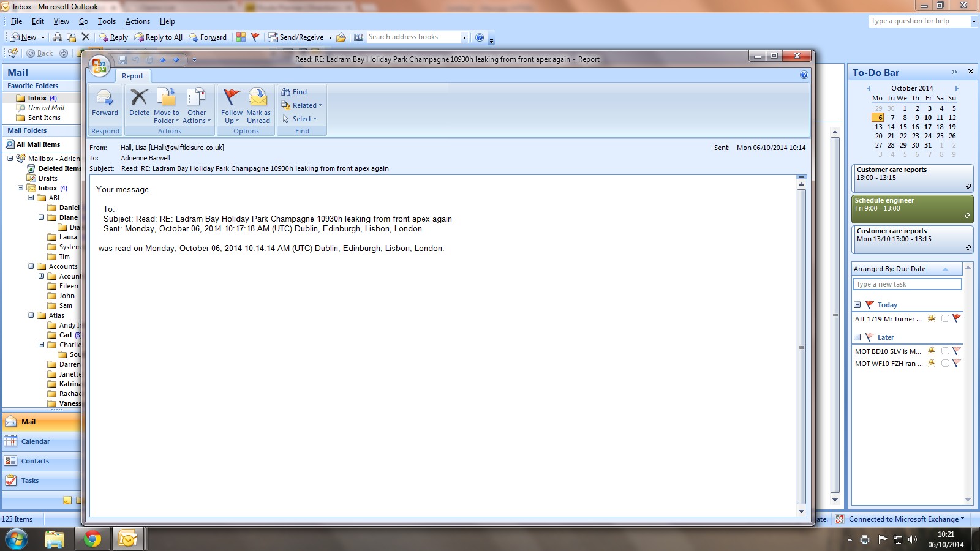Open the New item dropdown arrow
The image size is (980, 551).
pos(43,37)
